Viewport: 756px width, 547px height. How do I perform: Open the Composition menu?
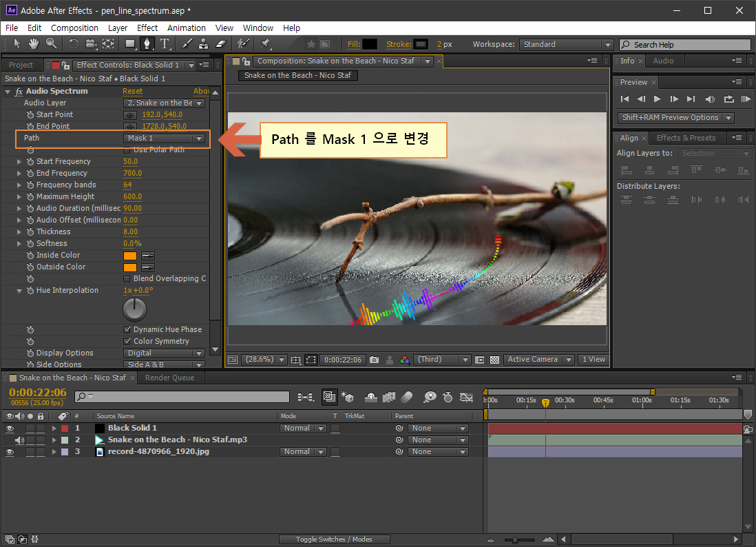(x=74, y=28)
